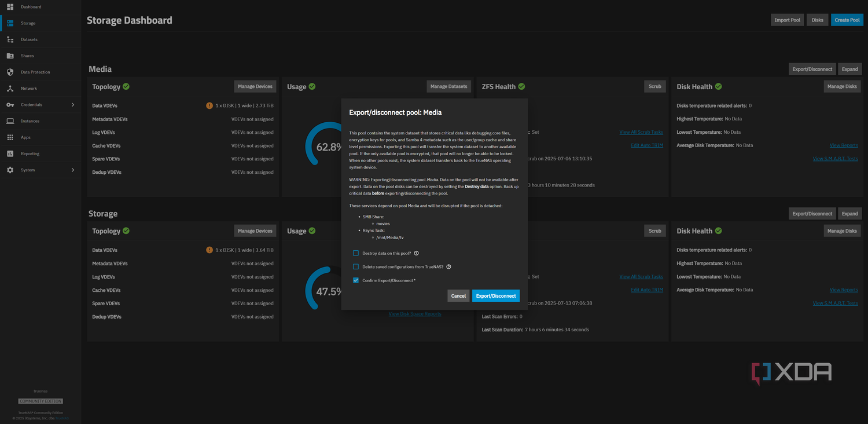Check the Destroy data on this pool box

356,253
